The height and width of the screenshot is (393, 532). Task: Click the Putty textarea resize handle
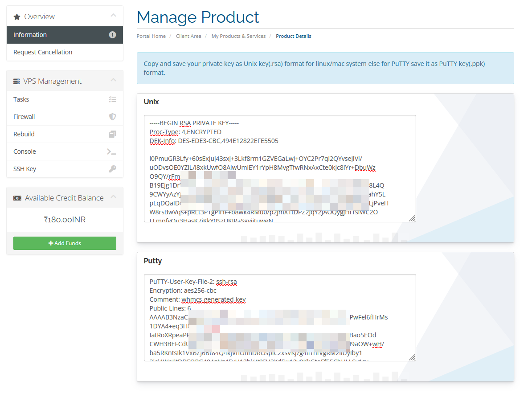coord(412,357)
